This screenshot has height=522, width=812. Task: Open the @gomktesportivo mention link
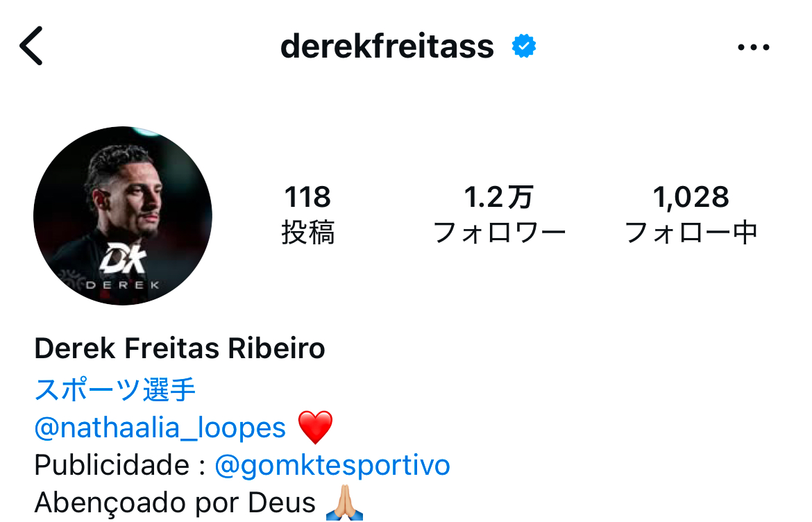click(332, 465)
